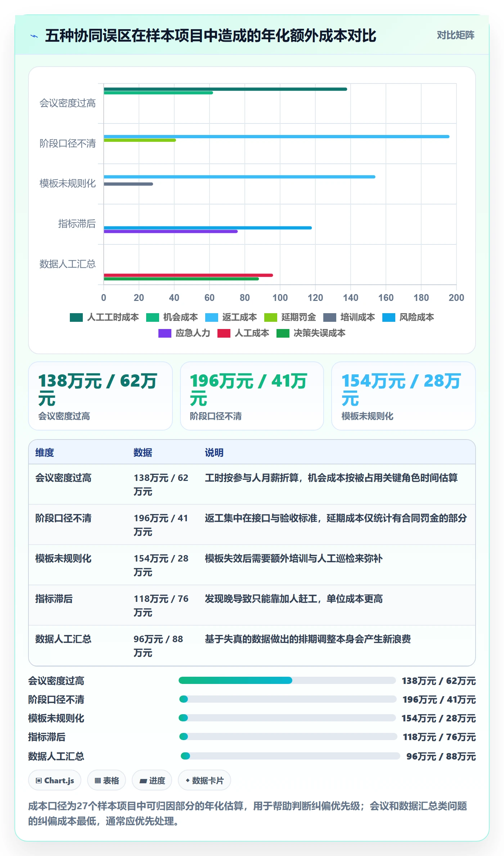Toggle the 延期罚金 legend item
The image size is (504, 856).
pos(290,317)
